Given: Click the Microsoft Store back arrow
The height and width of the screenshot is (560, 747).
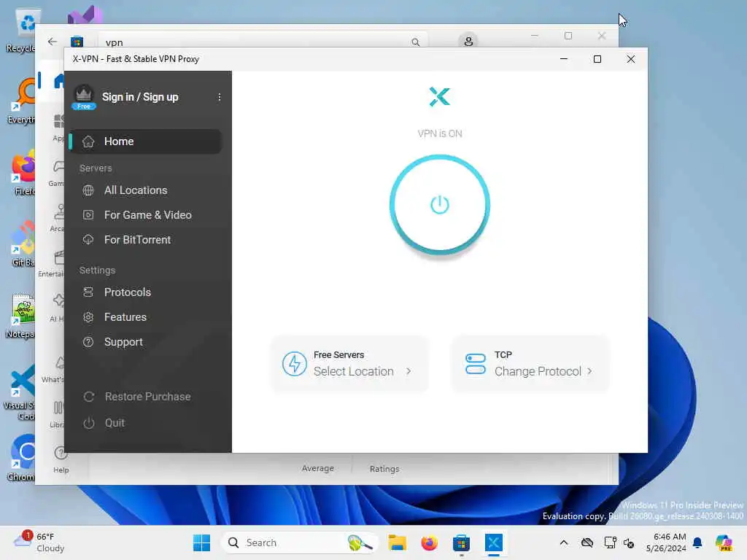Looking at the screenshot, I should pos(53,42).
